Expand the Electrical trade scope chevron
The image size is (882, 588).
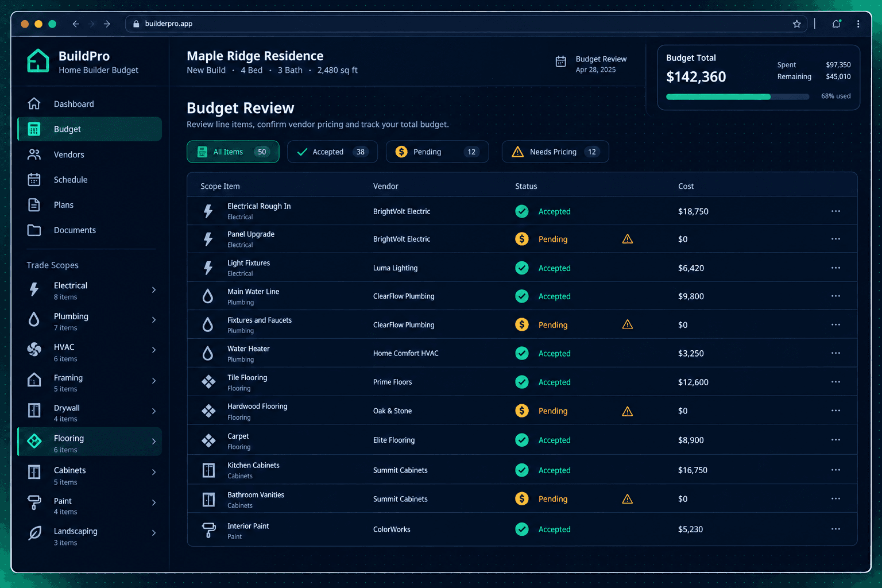click(154, 290)
